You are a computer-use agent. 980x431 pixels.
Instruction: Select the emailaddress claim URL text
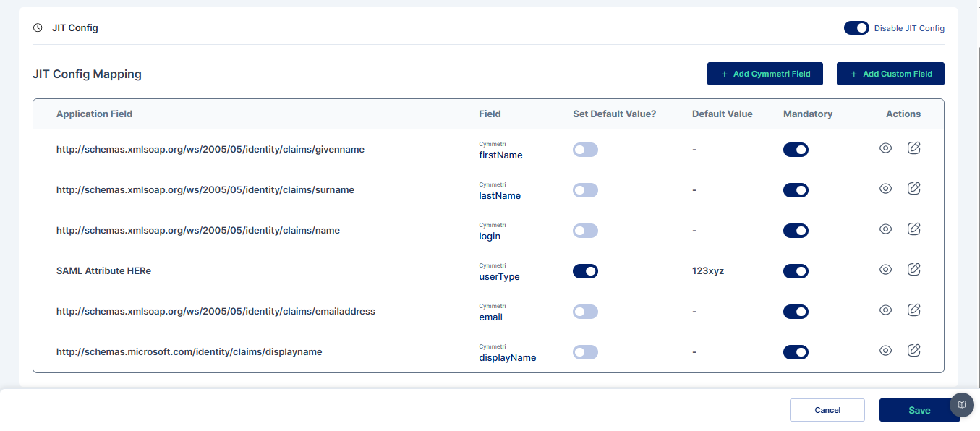pos(216,312)
